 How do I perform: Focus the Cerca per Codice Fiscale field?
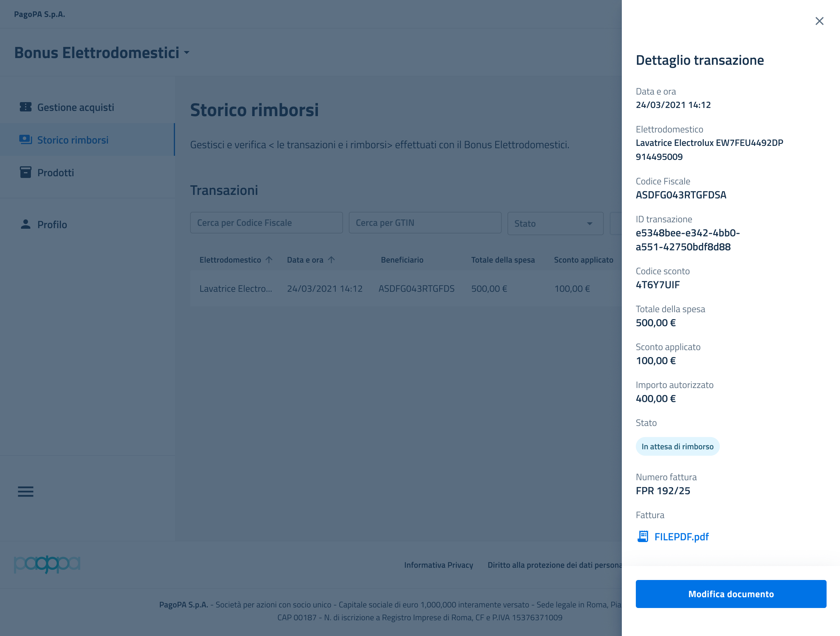click(x=266, y=223)
